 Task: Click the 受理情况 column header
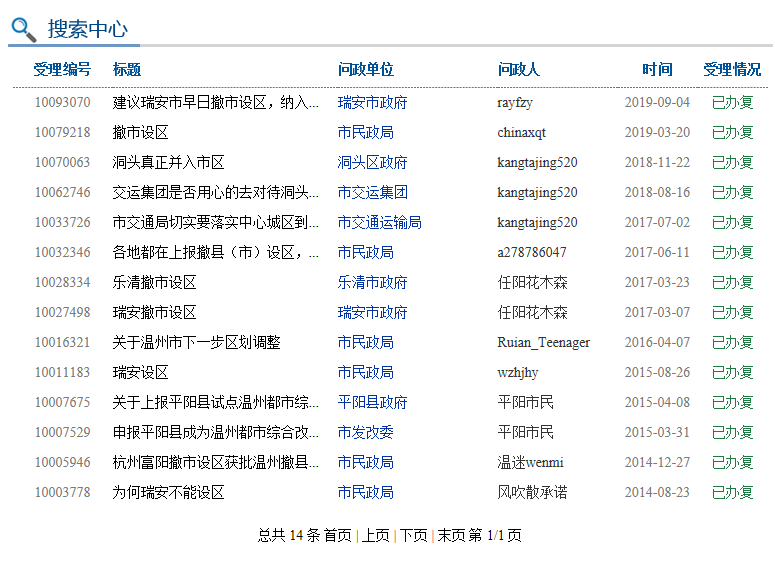click(x=732, y=70)
